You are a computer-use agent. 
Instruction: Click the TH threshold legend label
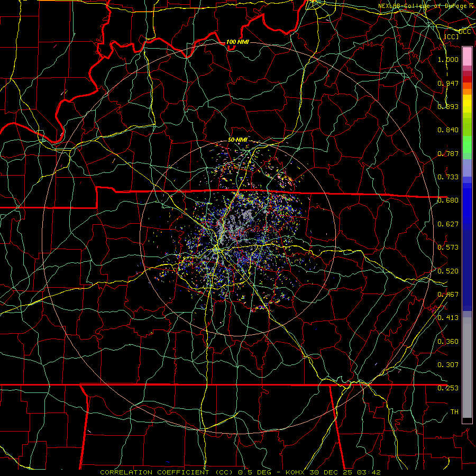[454, 412]
